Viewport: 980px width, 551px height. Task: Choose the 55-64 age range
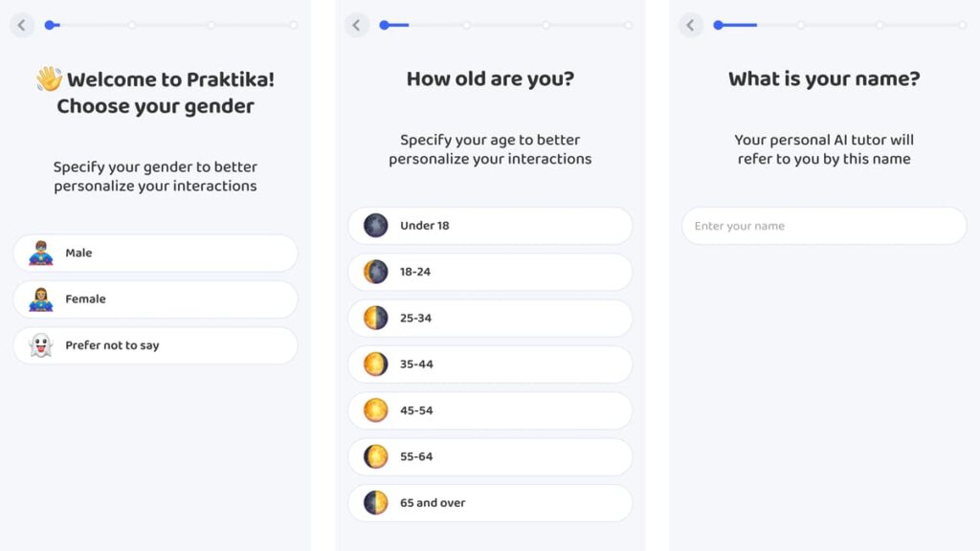(490, 456)
